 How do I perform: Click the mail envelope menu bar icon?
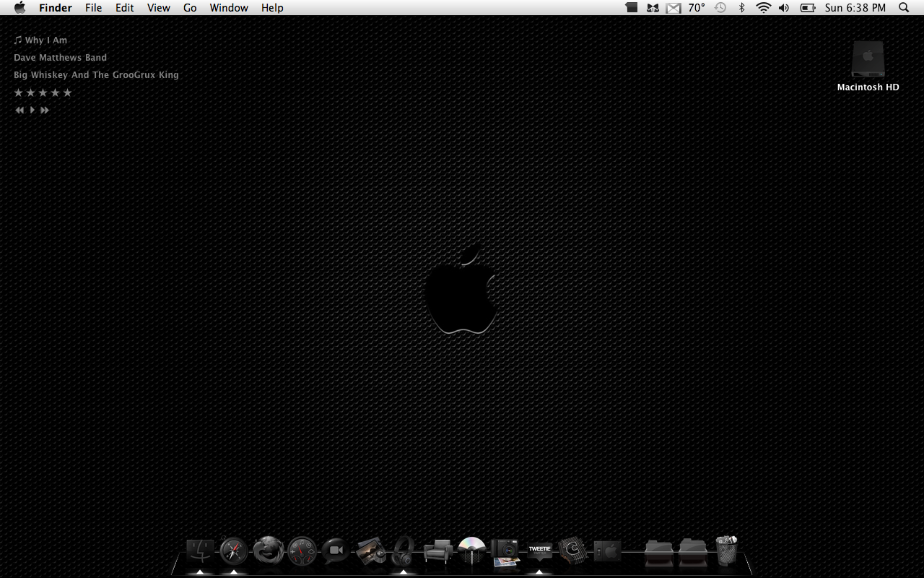674,8
